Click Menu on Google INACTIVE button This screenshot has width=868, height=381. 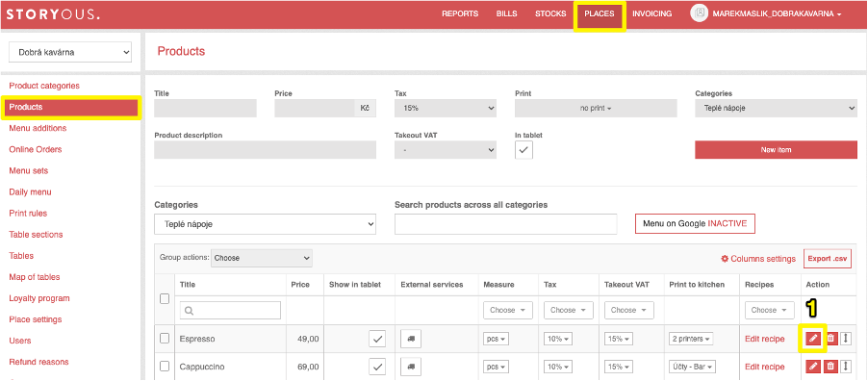[x=695, y=224]
